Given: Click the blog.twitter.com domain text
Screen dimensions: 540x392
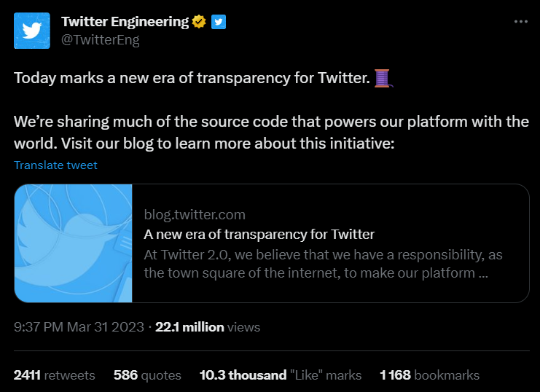Looking at the screenshot, I should (x=195, y=215).
